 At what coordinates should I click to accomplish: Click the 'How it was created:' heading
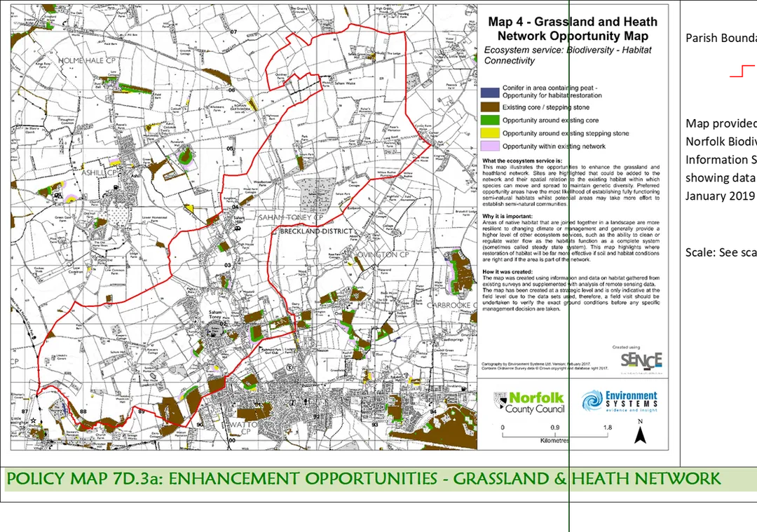click(x=507, y=272)
